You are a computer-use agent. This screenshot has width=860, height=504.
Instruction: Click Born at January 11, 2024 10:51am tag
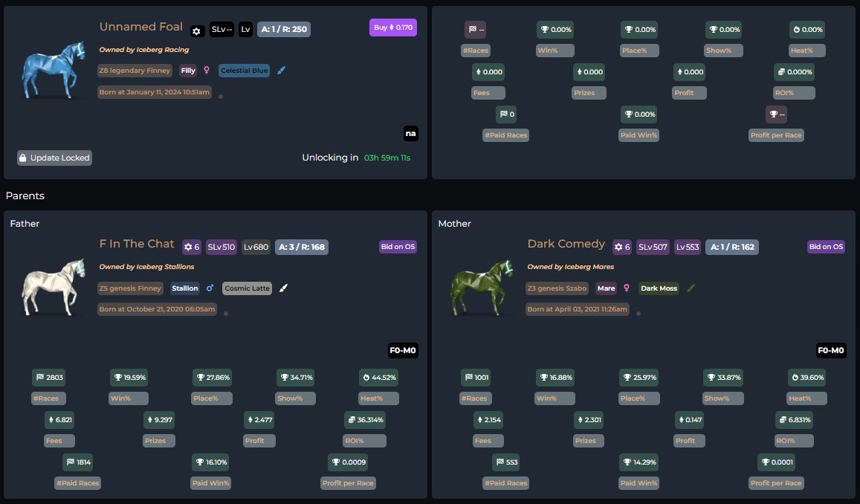pos(154,92)
